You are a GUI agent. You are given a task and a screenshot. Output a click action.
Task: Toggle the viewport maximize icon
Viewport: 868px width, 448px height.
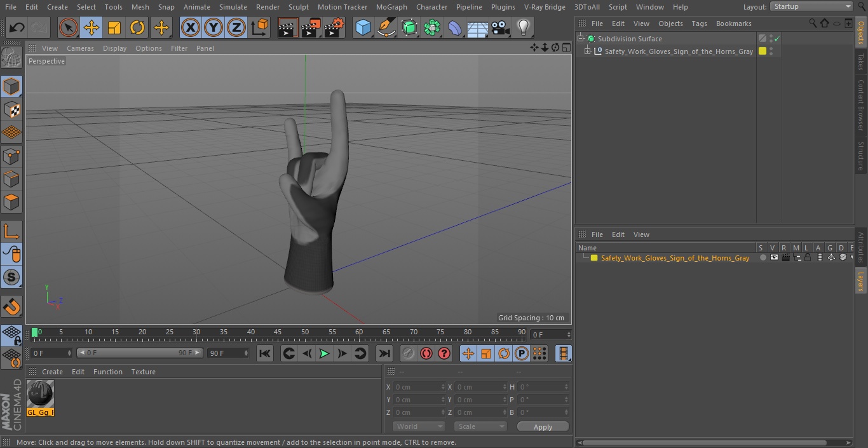566,48
